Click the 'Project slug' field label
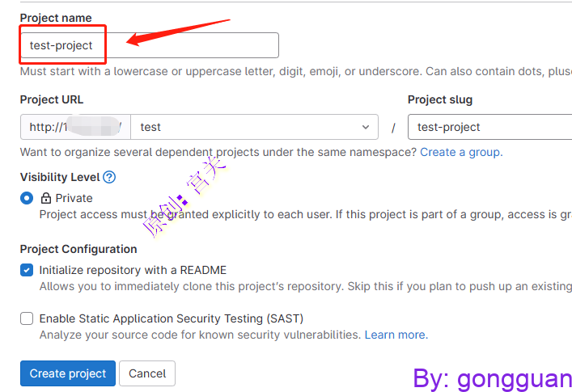 click(440, 99)
